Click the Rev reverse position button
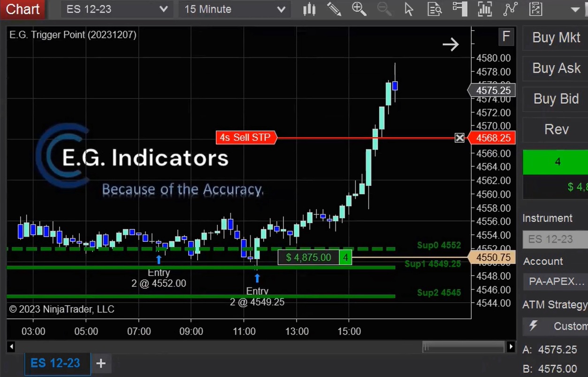The image size is (588, 377). [556, 129]
